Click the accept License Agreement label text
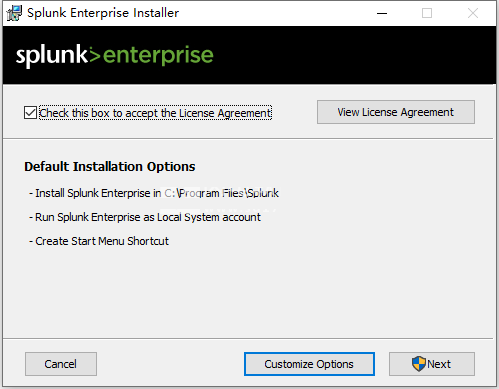499x389 pixels. click(155, 113)
